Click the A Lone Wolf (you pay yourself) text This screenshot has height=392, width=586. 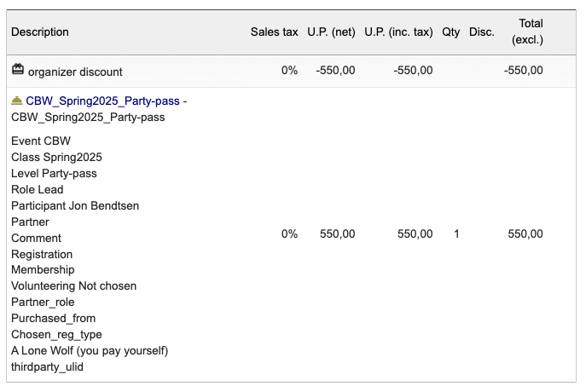click(x=90, y=351)
